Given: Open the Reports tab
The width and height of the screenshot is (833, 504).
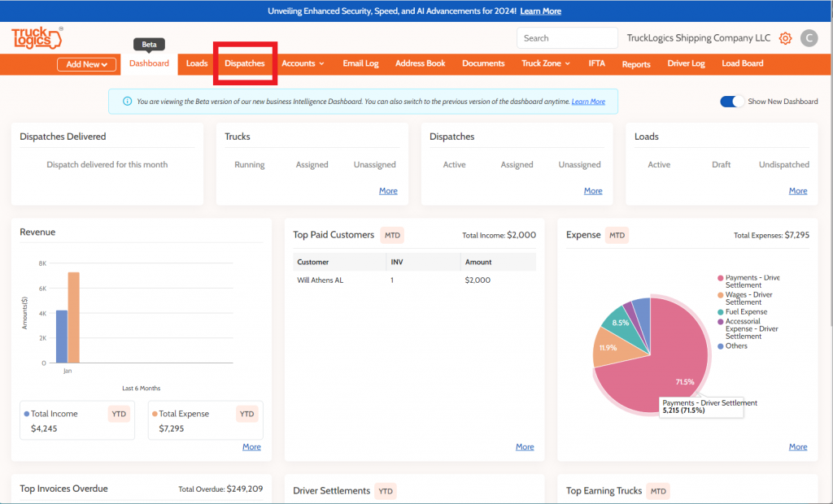Looking at the screenshot, I should pyautogui.click(x=636, y=64).
